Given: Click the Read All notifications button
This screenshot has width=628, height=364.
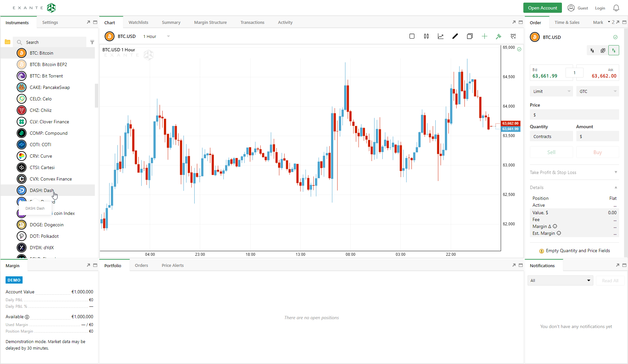Looking at the screenshot, I should click(x=610, y=280).
